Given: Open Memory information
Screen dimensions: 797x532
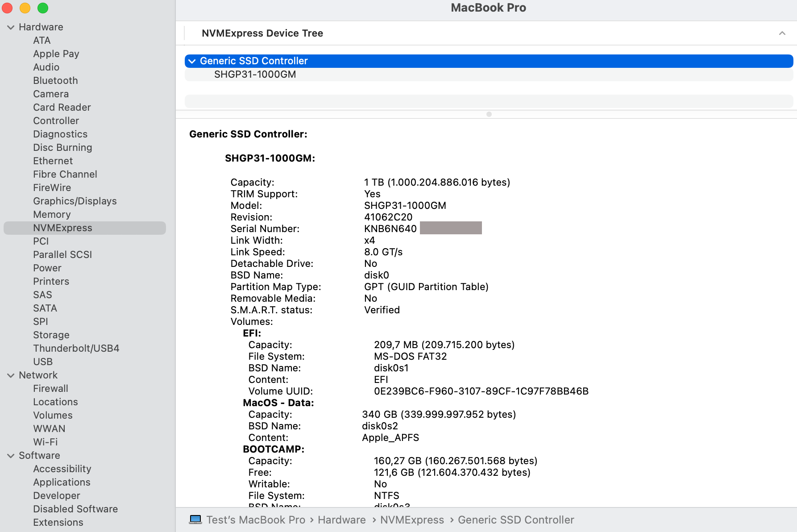Looking at the screenshot, I should coord(52,215).
